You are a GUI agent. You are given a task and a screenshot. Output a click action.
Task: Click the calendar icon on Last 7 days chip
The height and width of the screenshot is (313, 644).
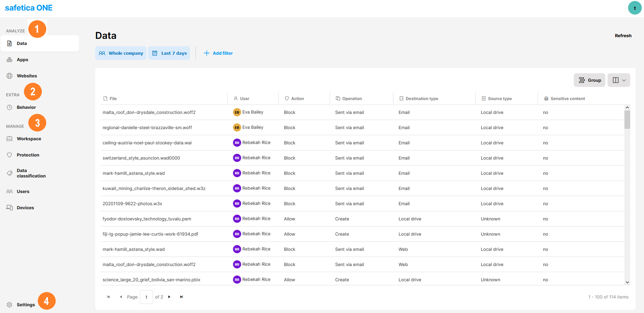(155, 53)
